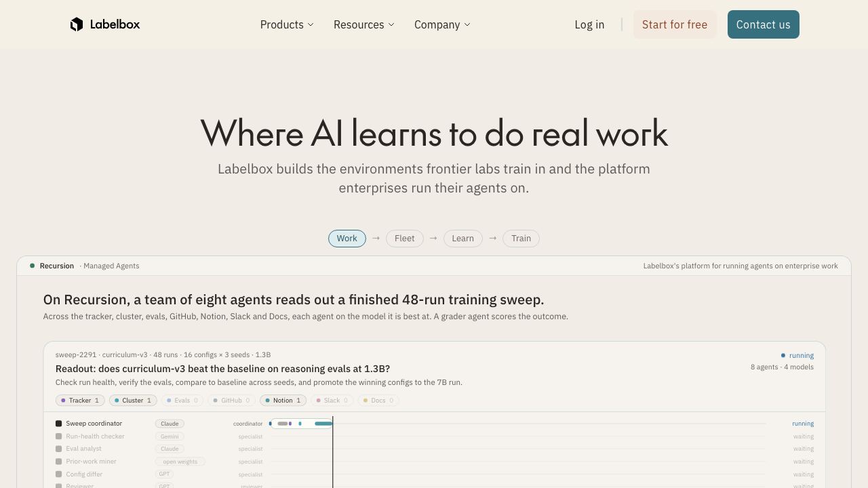
Task: Click the Readout curriculum-v3 question heading
Action: (x=222, y=369)
